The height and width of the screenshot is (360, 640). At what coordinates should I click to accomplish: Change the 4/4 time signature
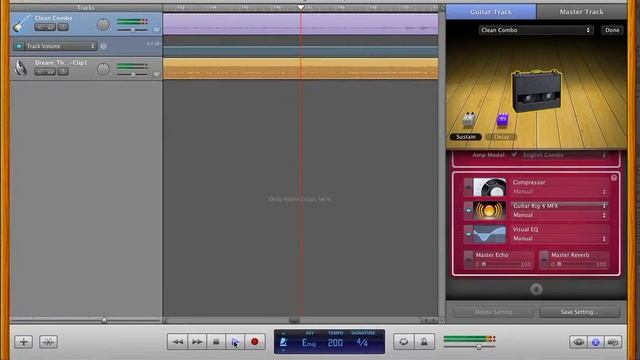tap(362, 342)
